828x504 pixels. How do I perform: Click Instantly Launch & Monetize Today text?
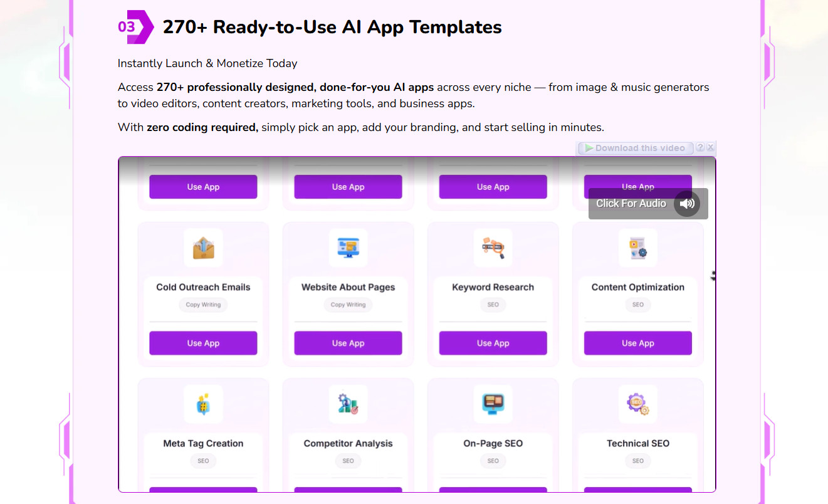pos(207,63)
